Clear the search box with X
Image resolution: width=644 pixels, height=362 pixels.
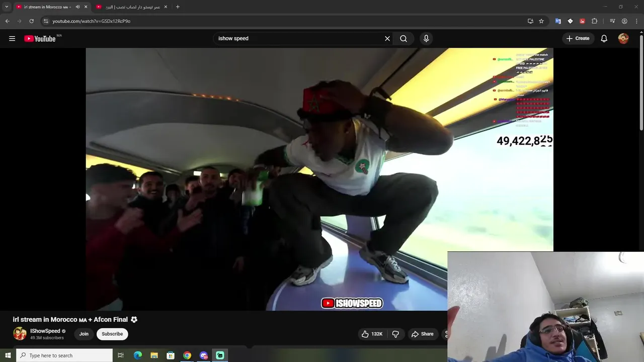[x=387, y=39]
